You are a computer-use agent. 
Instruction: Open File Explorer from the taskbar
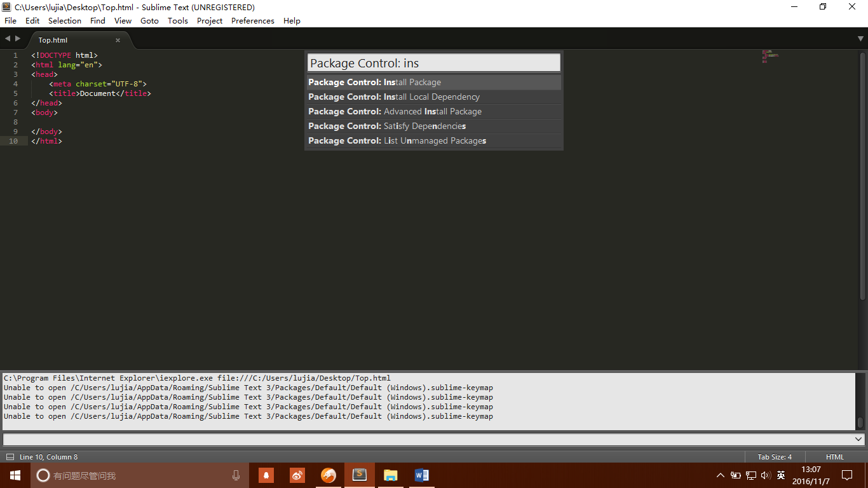click(x=390, y=475)
